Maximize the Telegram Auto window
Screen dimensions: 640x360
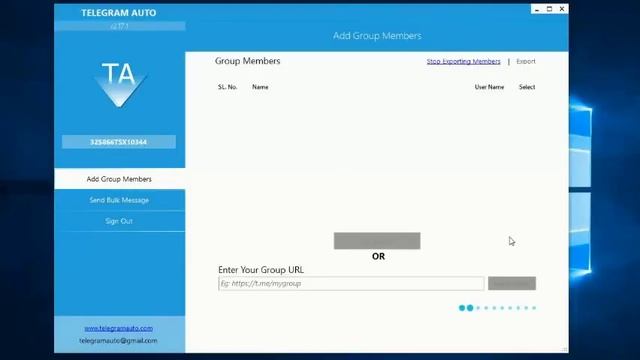pos(549,9)
